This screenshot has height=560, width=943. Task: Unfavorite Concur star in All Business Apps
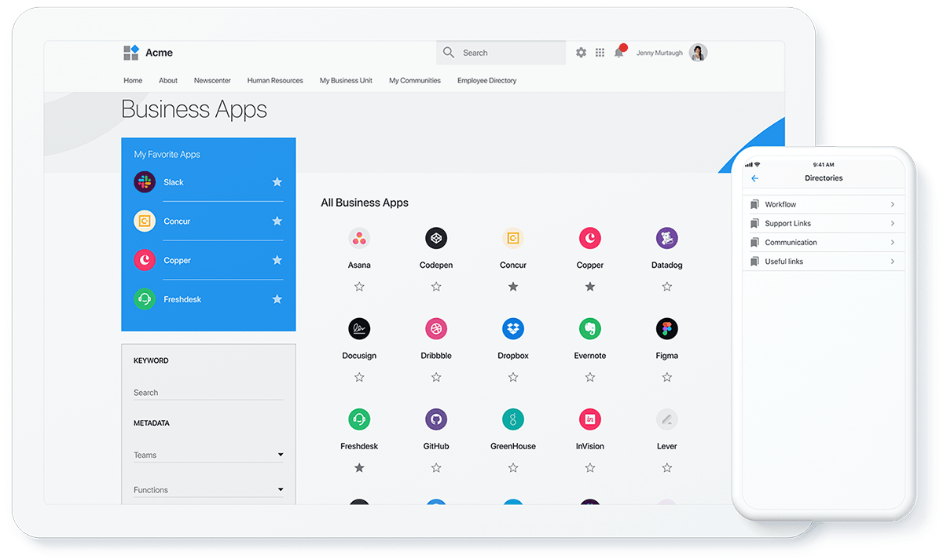513,287
